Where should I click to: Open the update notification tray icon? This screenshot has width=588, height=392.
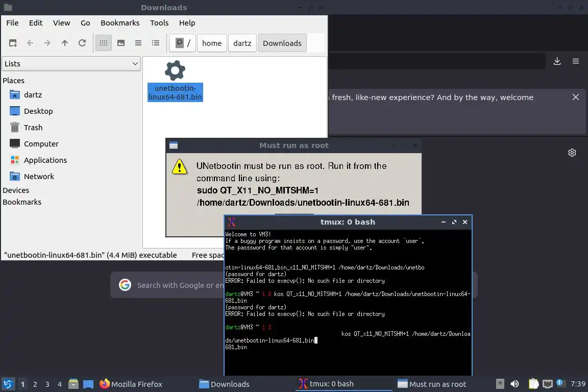click(560, 383)
